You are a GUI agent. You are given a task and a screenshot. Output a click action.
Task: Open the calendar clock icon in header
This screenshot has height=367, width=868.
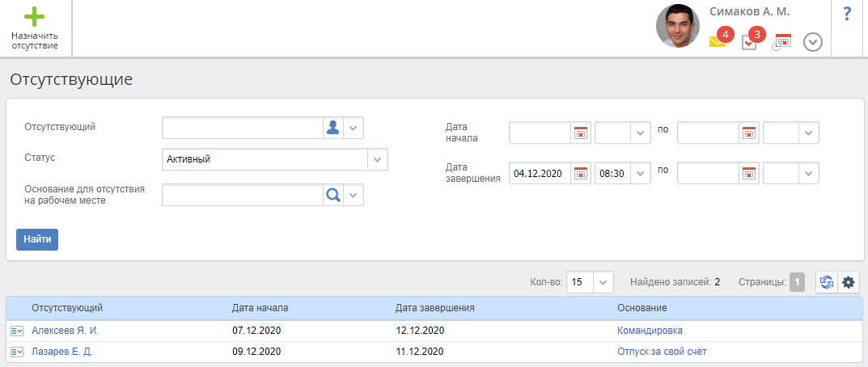pos(781,42)
